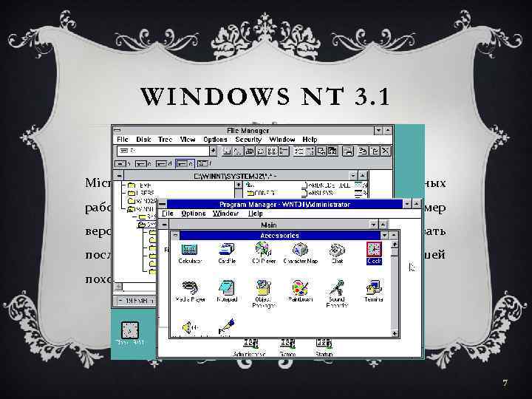The image size is (532, 399).
Task: Open the Disk menu in File Manager
Action: (x=143, y=140)
